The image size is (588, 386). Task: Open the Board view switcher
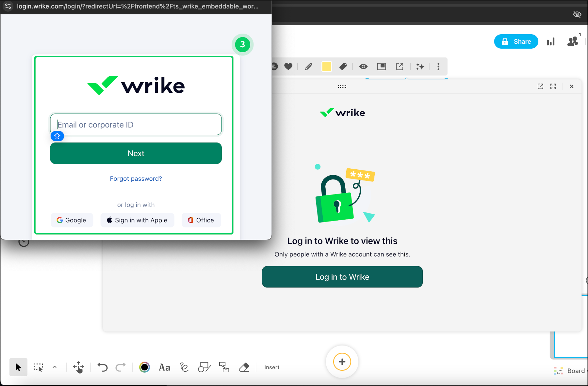click(x=570, y=371)
